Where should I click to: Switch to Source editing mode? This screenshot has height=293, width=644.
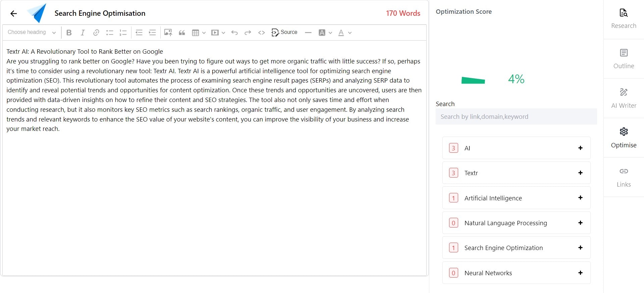284,32
